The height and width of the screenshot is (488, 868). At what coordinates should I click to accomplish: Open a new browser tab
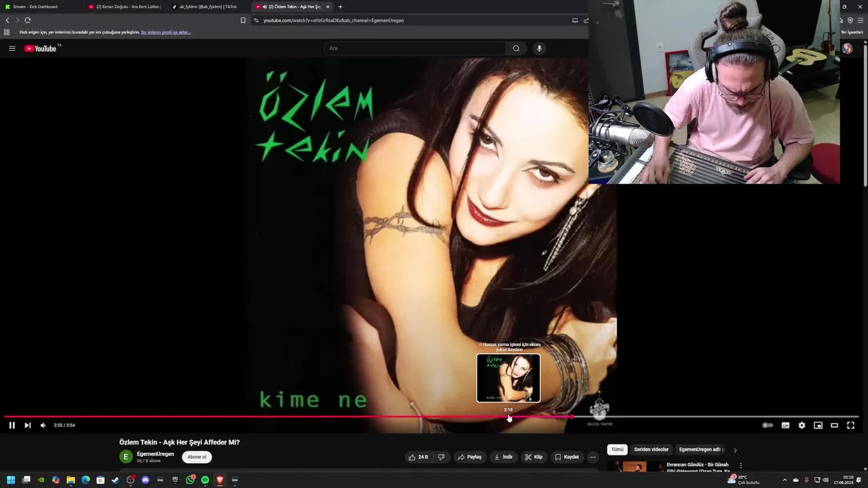coord(340,7)
